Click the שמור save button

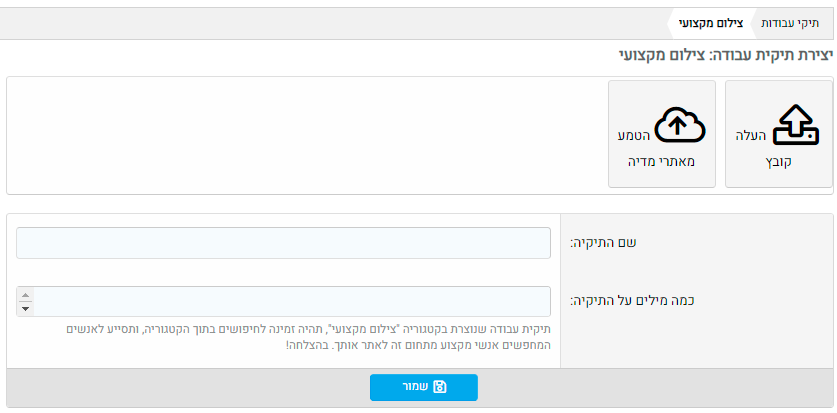pos(424,387)
